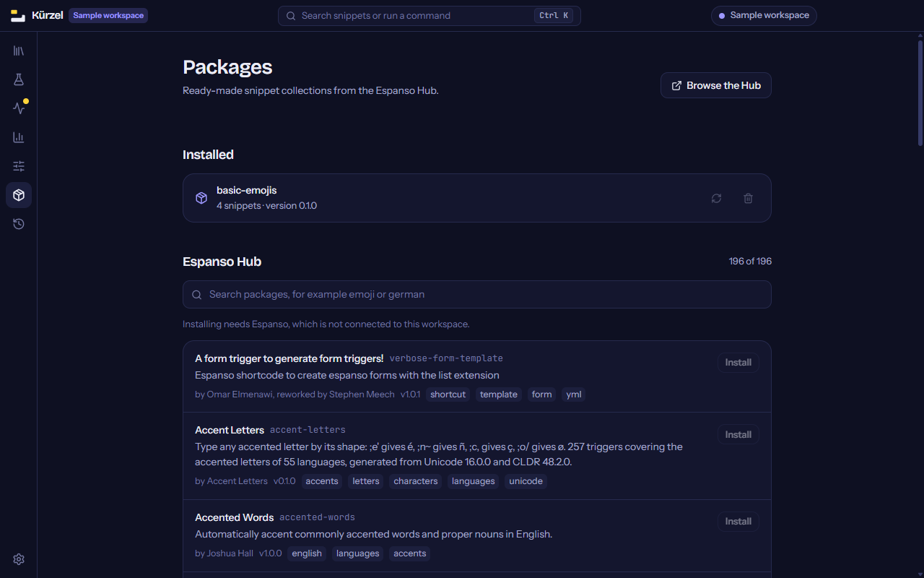Update the basic-emojis package via refresh icon
This screenshot has height=578, width=924.
(x=716, y=198)
